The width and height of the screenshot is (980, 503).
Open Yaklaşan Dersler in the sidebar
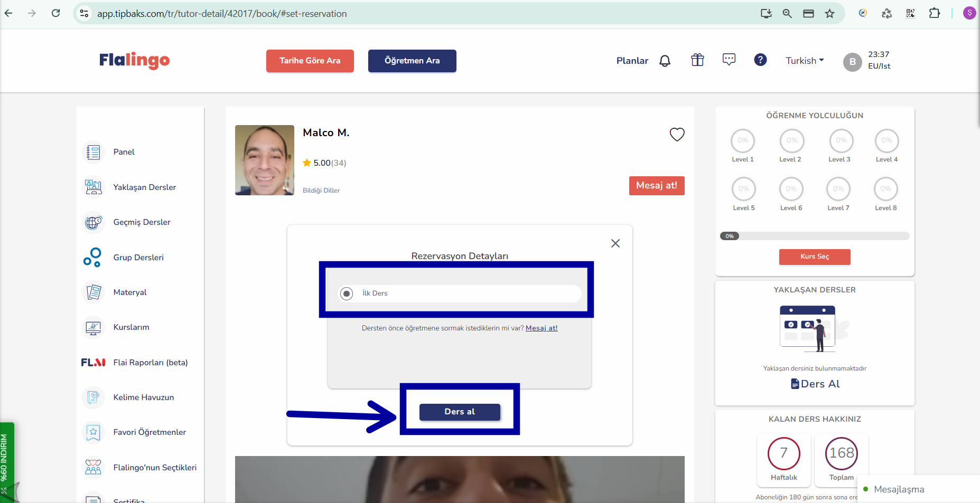(144, 187)
